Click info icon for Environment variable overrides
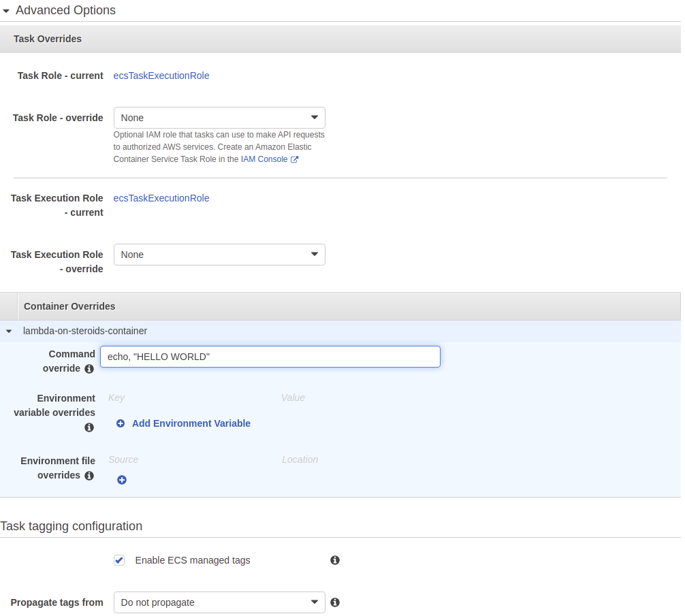 [x=89, y=427]
